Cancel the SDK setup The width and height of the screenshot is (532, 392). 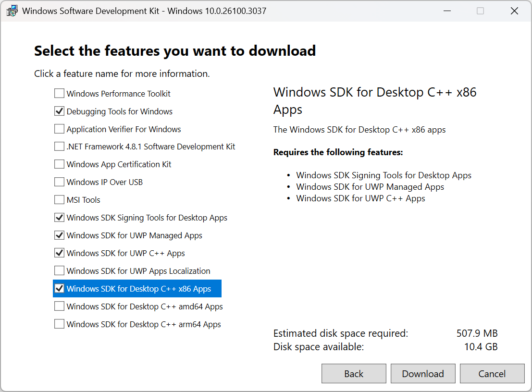point(492,374)
